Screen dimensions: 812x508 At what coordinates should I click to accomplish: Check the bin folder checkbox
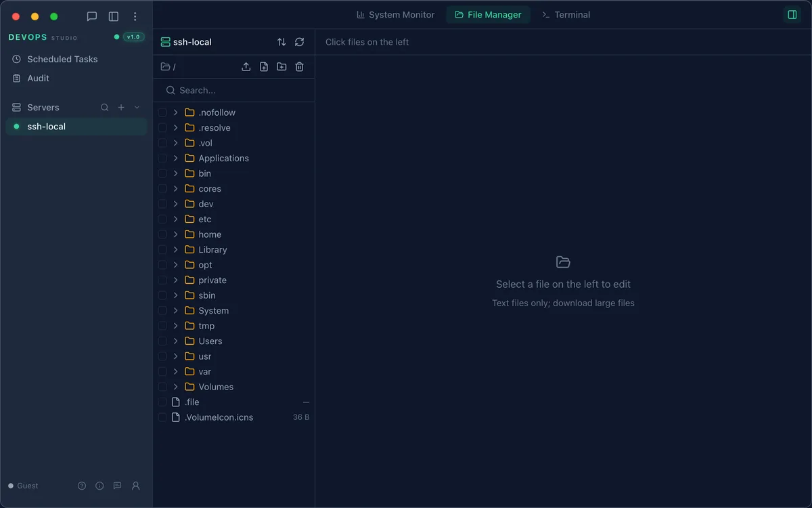162,173
